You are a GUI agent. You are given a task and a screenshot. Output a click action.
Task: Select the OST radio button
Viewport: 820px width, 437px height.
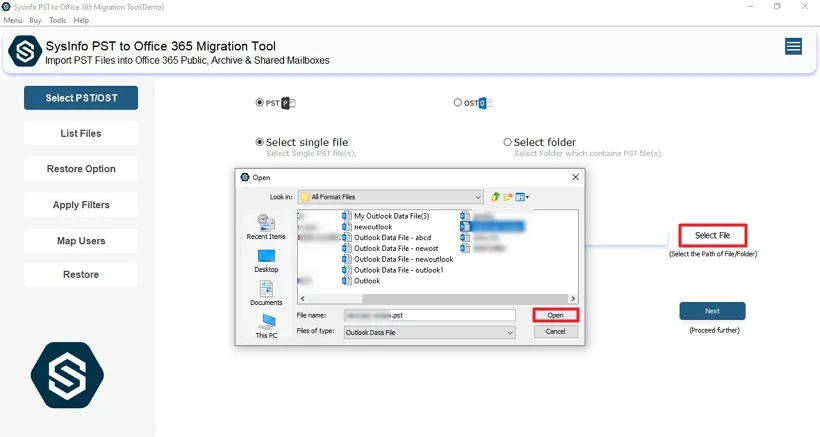(458, 102)
